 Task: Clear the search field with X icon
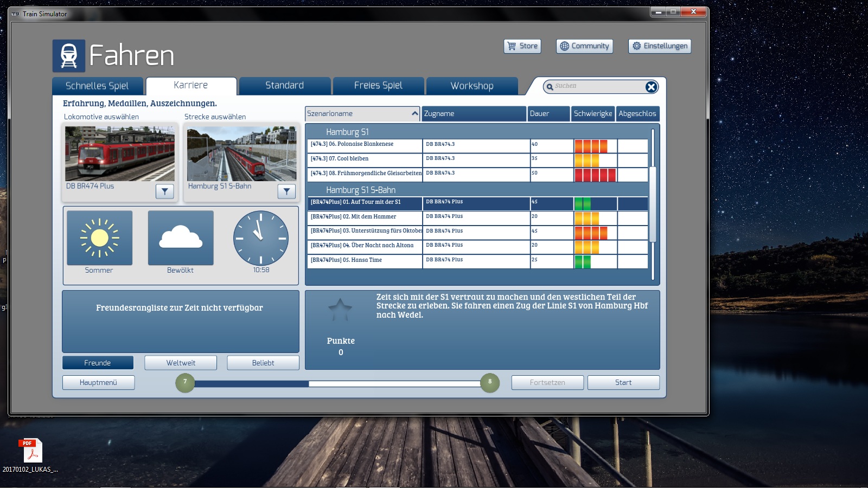[651, 87]
